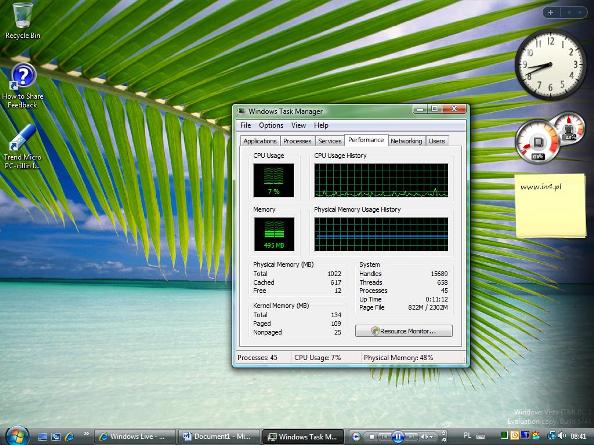Pause playback in Media Player toolbar
This screenshot has width=594, height=445.
pyautogui.click(x=398, y=436)
